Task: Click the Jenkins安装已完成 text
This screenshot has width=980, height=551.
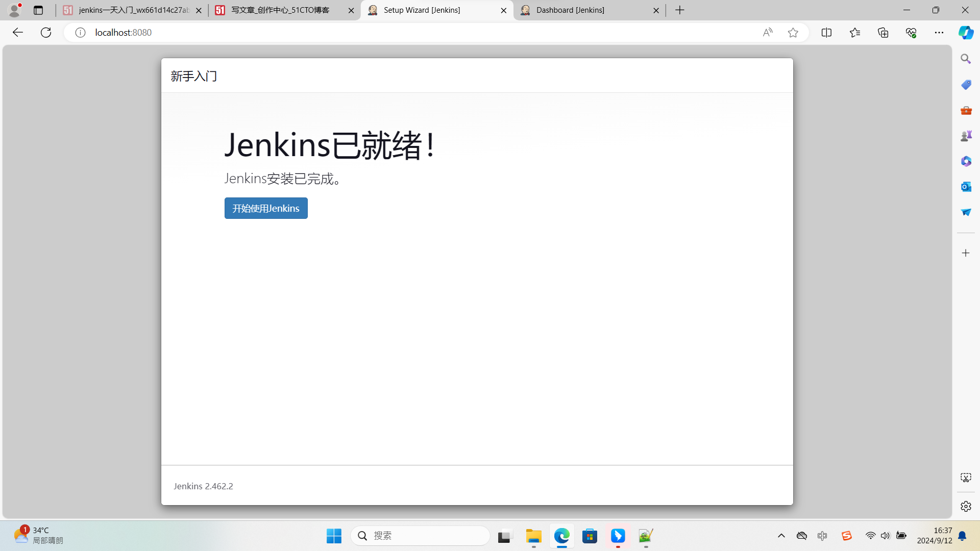Action: (284, 179)
